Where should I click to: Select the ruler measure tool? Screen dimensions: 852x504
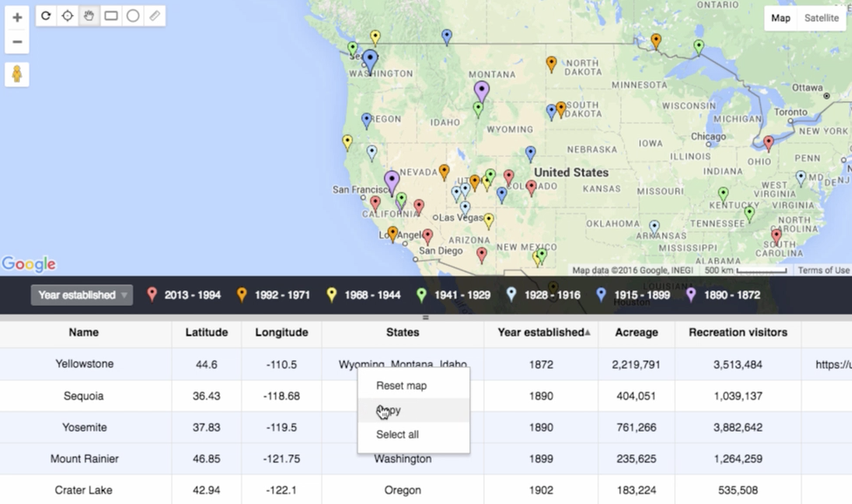154,16
